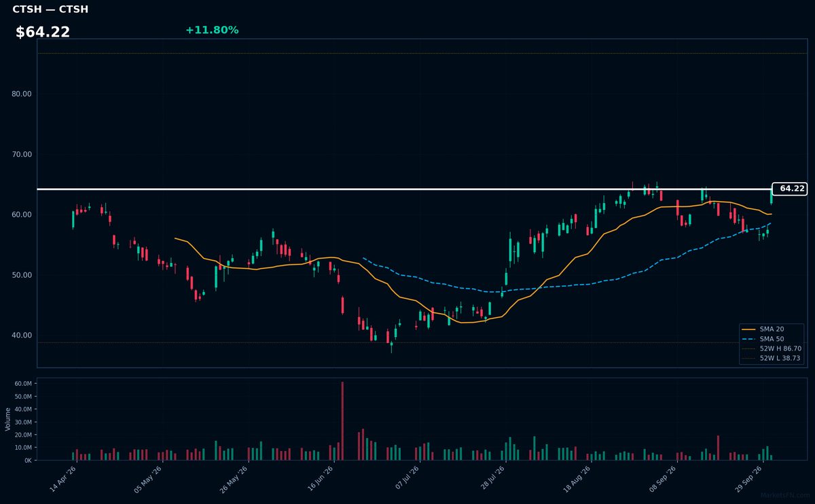Screen dimensions: 815x504
Task: Click the 64.22 price label tag
Action: coord(789,189)
